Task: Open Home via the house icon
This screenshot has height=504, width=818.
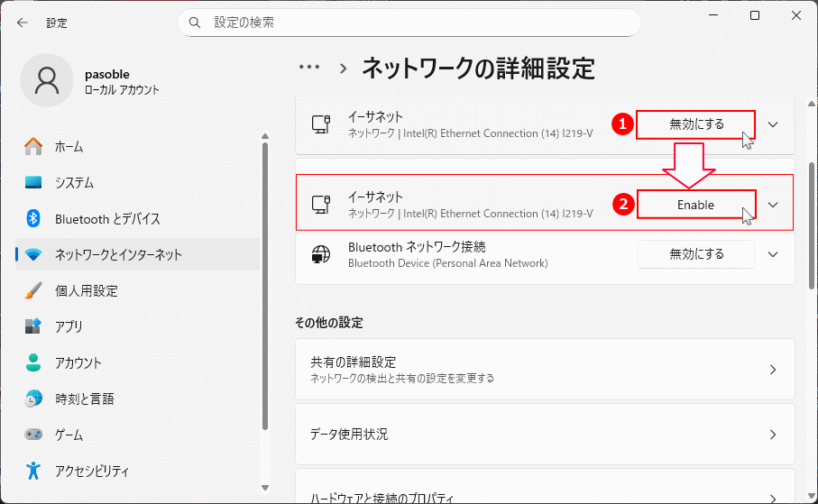Action: click(x=33, y=147)
